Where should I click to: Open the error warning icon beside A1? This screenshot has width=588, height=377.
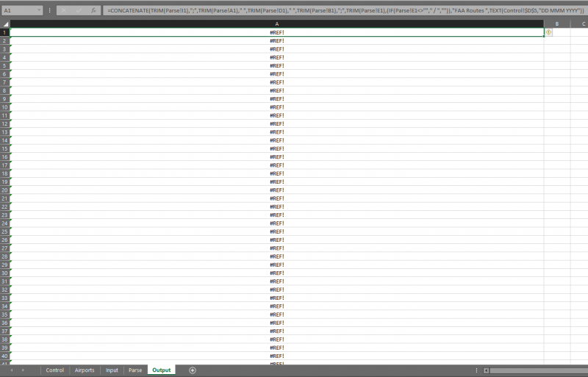(x=548, y=32)
